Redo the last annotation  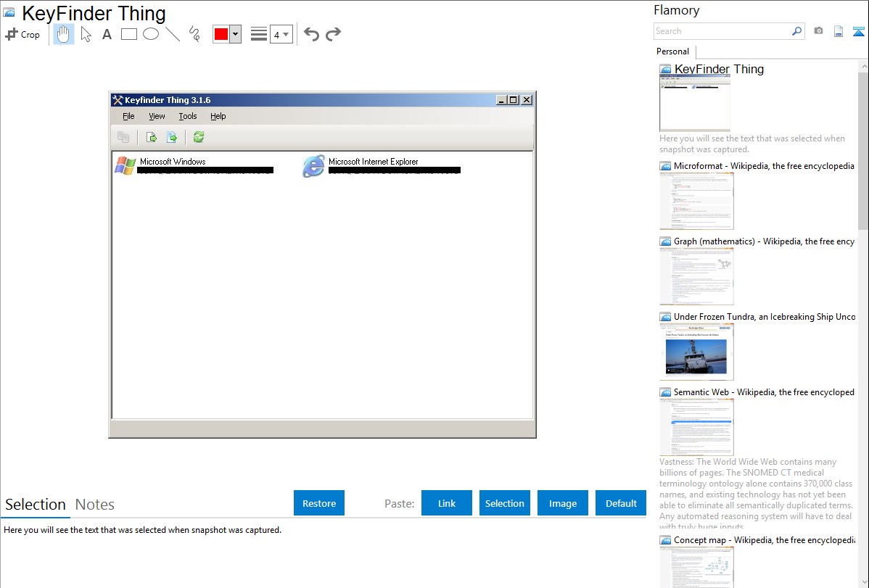(333, 34)
